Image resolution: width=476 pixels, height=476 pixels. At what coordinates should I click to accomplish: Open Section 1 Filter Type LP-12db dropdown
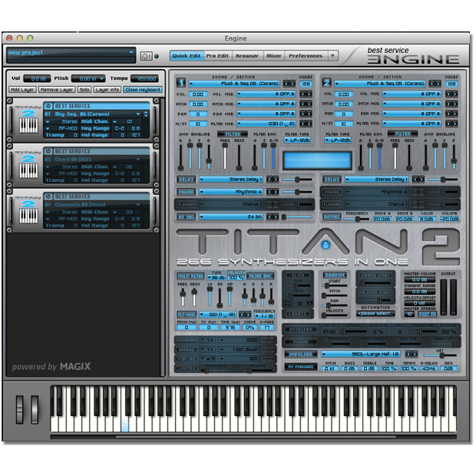297,140
